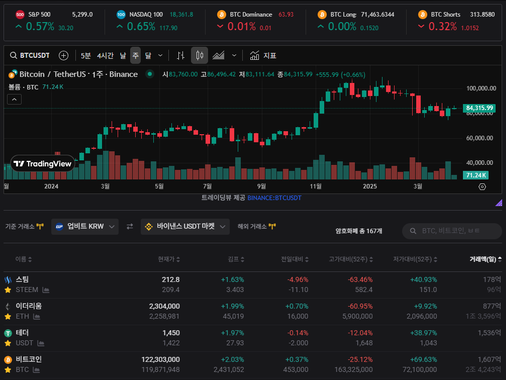Toggle favorite star for BTC
The height and width of the screenshot is (380, 506).
8,370
